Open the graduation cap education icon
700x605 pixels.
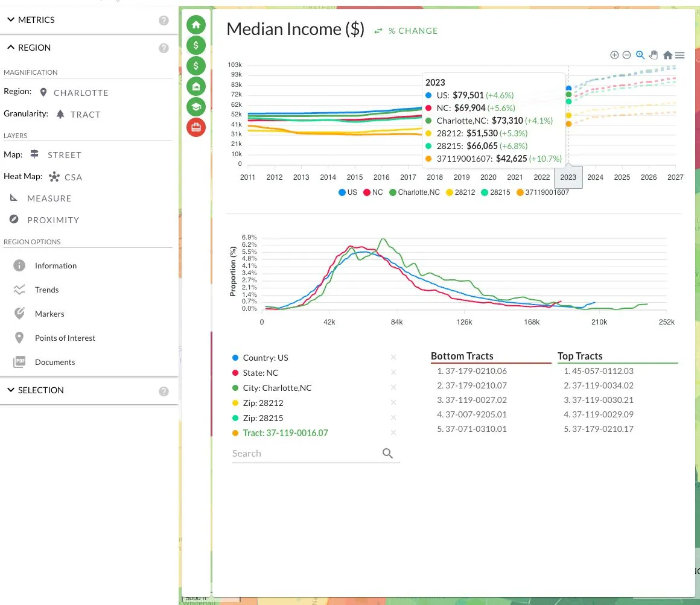point(196,107)
